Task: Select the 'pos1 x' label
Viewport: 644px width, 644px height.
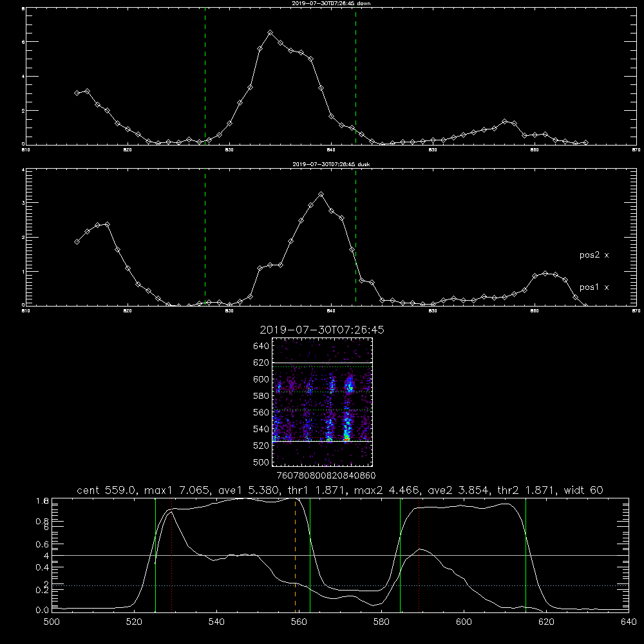Action: point(594,287)
